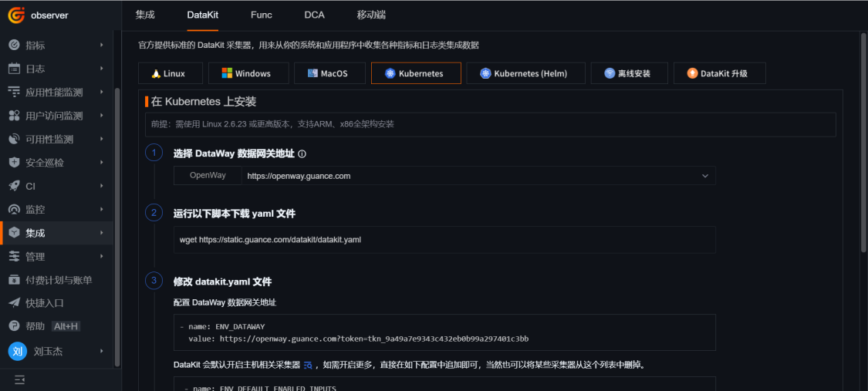Expand the 安全巡检 submenu arrow
Image resolution: width=868 pixels, height=391 pixels.
102,162
